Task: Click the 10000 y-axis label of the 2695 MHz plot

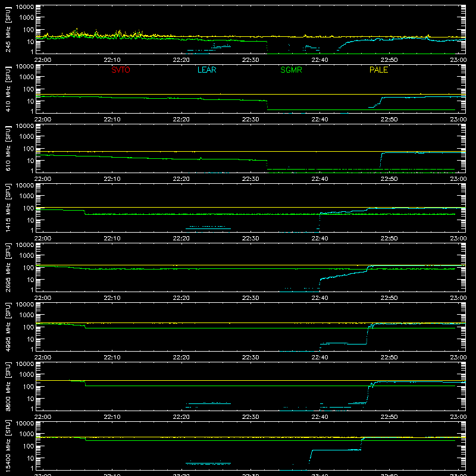Action: coord(25,245)
